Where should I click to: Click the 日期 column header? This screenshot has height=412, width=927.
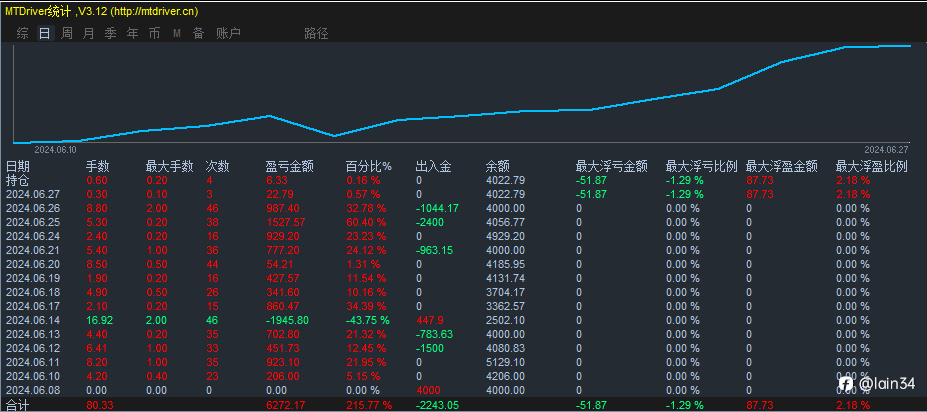pos(18,167)
